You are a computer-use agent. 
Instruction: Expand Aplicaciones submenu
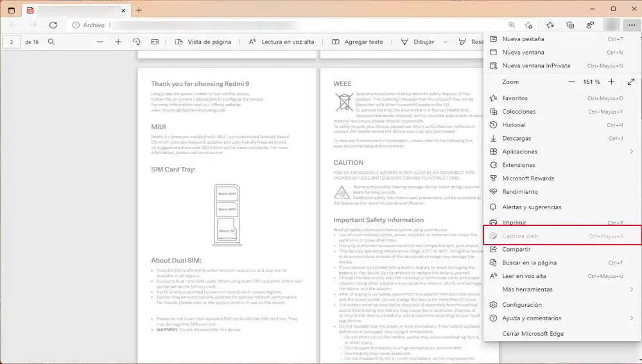(x=562, y=152)
